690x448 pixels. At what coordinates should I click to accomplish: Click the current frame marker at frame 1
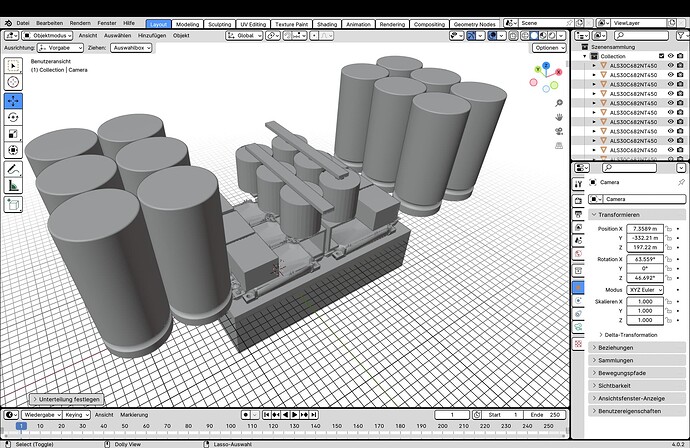[21, 426]
